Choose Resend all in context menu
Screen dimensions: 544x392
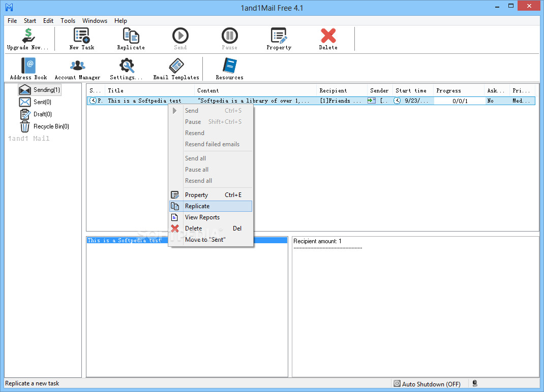(210, 181)
